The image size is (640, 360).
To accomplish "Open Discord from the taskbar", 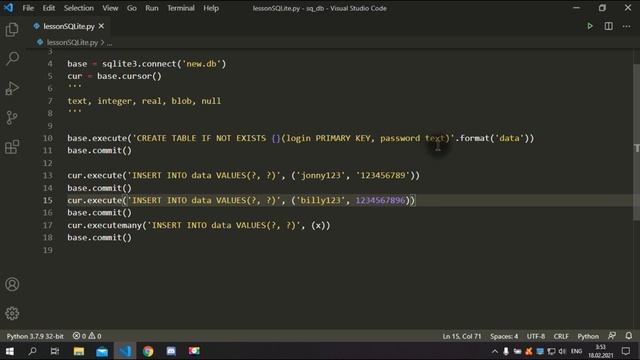I will click(171, 351).
